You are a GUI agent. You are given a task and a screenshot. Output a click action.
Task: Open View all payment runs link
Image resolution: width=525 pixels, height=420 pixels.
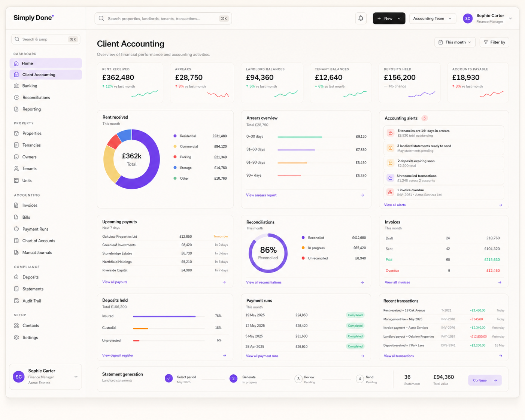(x=262, y=356)
